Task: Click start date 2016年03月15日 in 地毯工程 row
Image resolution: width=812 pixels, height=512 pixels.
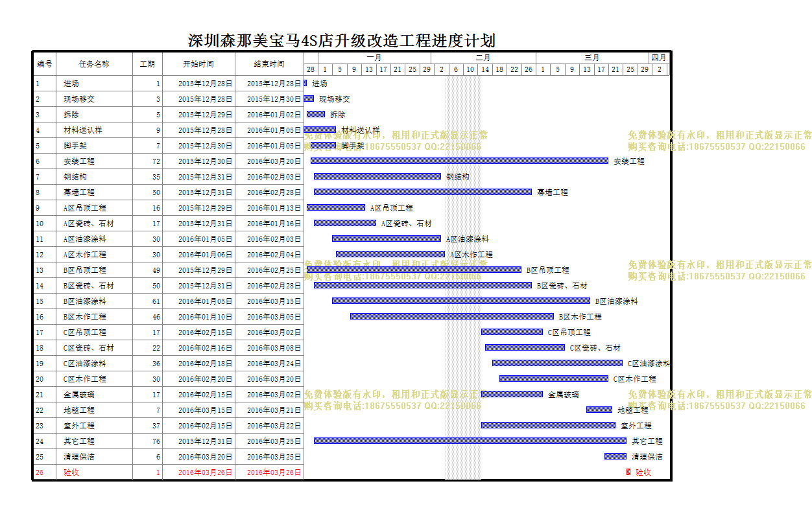Action: [205, 410]
